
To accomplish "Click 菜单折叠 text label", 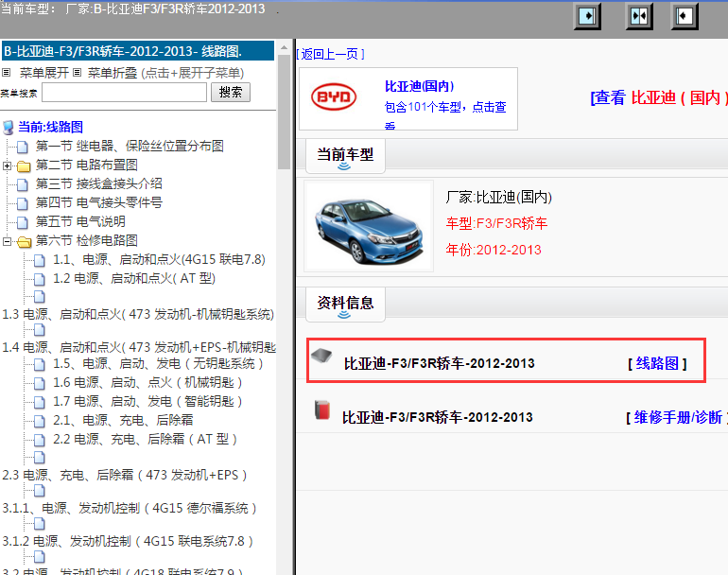I will 113,73.
